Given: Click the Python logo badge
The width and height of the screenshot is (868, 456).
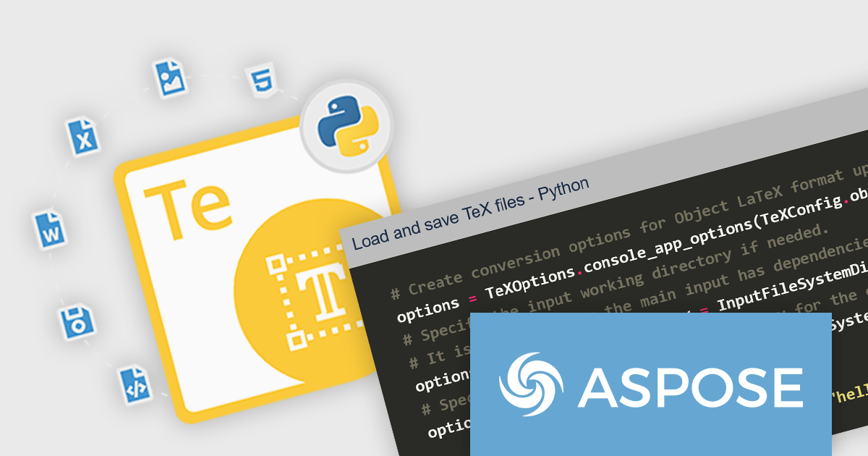Looking at the screenshot, I should click(345, 124).
